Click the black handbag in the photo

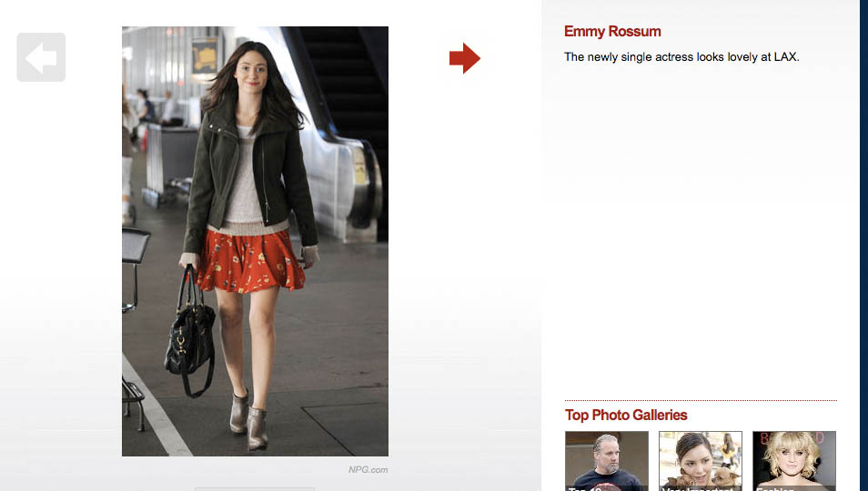pyautogui.click(x=190, y=341)
